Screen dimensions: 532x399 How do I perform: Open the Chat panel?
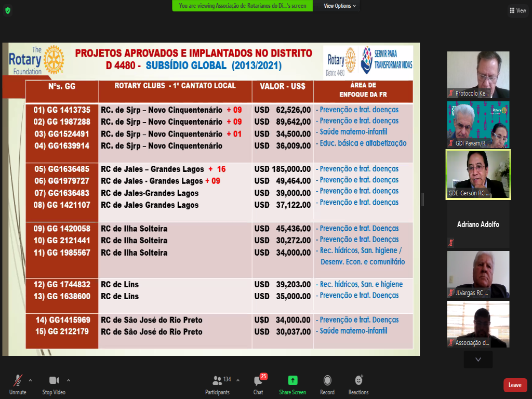pos(258,384)
